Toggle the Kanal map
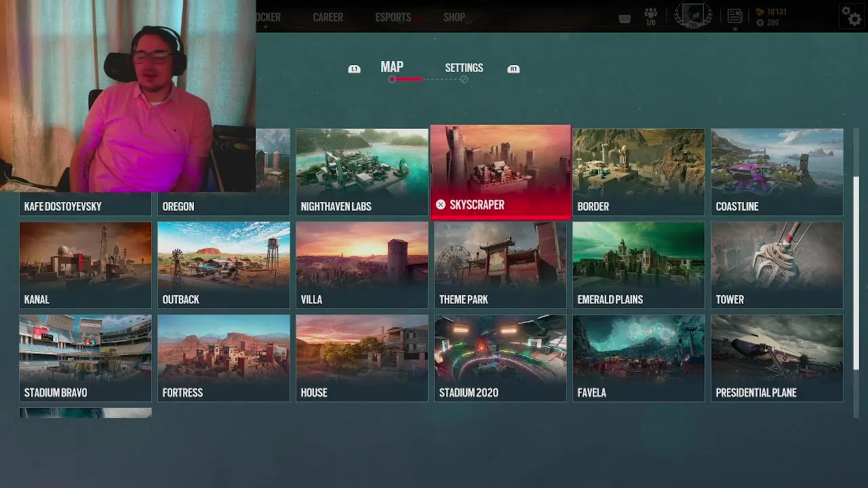This screenshot has width=868, height=488. [85, 265]
